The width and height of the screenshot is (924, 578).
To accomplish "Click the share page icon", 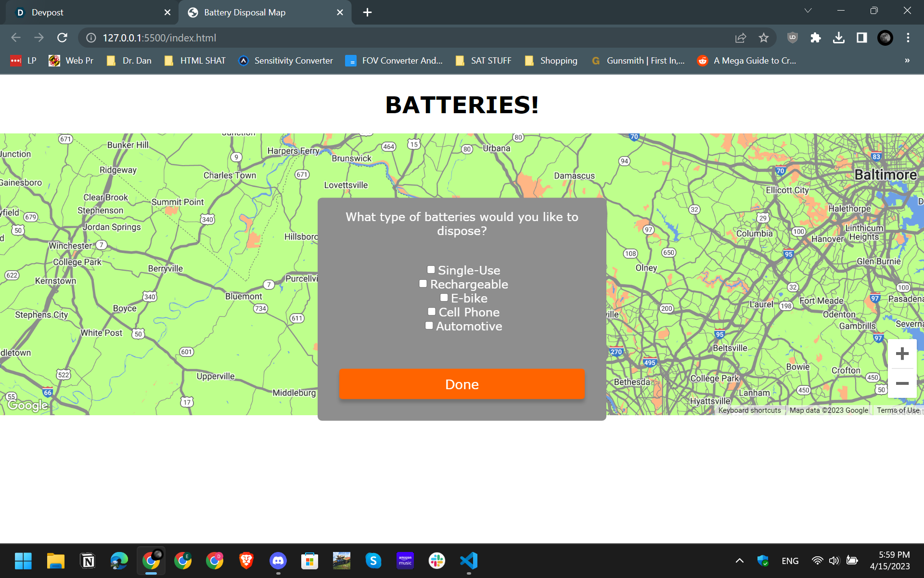I will pyautogui.click(x=741, y=38).
